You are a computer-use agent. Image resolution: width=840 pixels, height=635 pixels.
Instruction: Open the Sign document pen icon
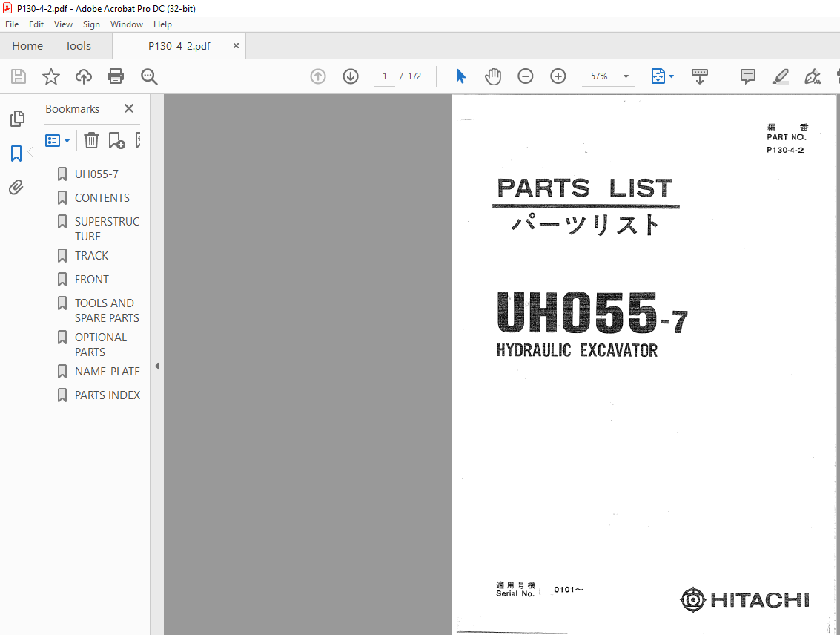(813, 76)
